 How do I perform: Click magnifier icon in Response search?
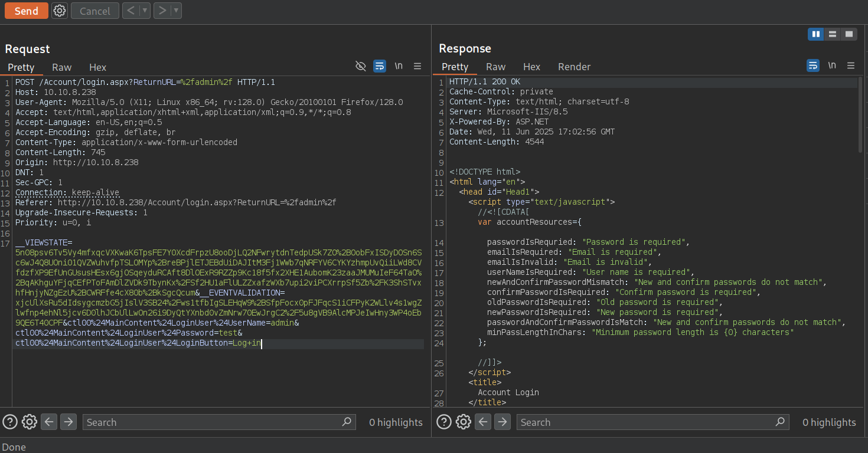click(x=781, y=422)
